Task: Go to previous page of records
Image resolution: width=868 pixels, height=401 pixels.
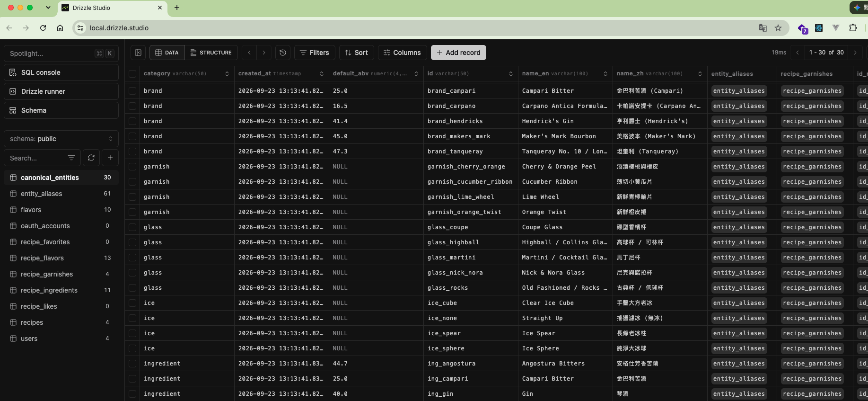Action: pyautogui.click(x=798, y=53)
